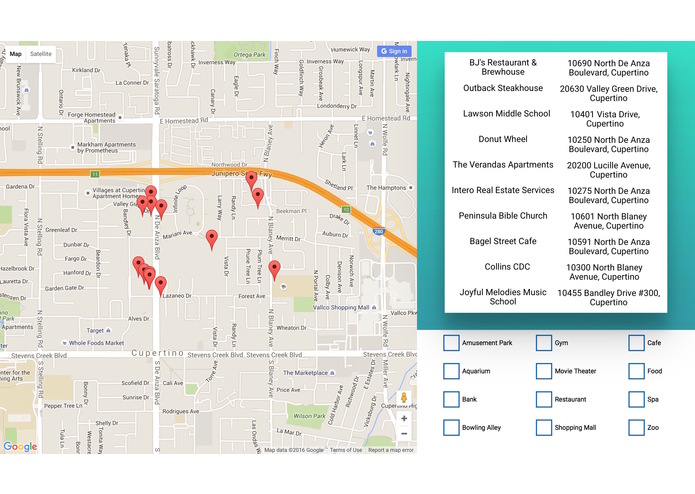This screenshot has height=494, width=695.
Task: Click the Forge Homestead Apartments label
Action: pos(92,117)
